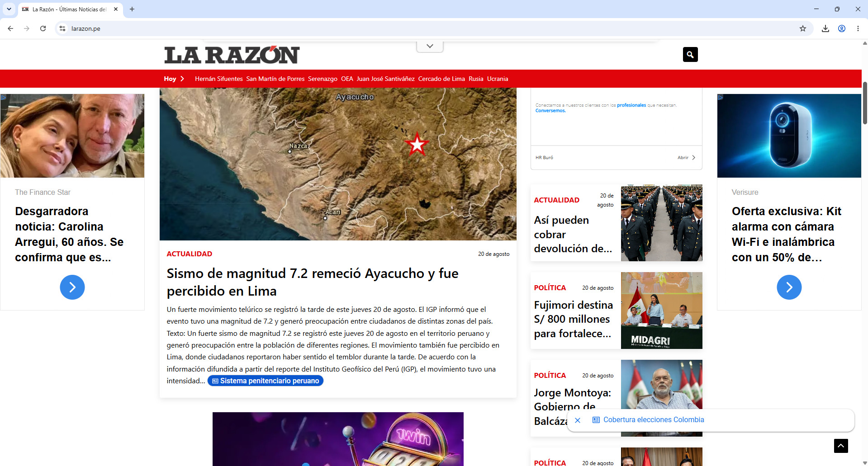Click the Verisure camera ad image

(x=789, y=136)
